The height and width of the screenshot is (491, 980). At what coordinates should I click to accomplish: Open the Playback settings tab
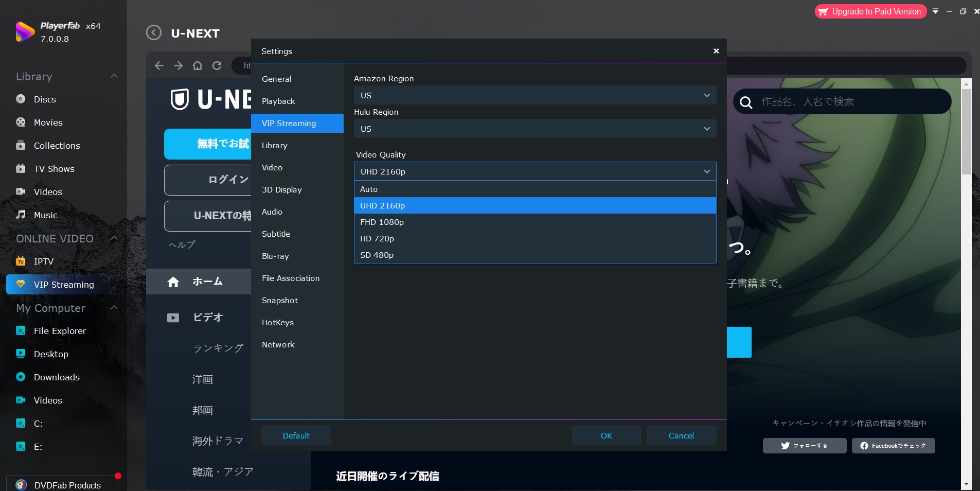click(x=297, y=101)
